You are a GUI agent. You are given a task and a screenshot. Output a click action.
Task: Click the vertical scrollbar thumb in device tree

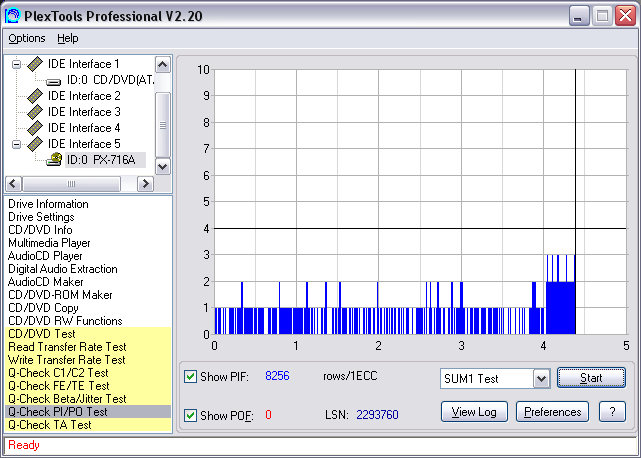[x=163, y=125]
